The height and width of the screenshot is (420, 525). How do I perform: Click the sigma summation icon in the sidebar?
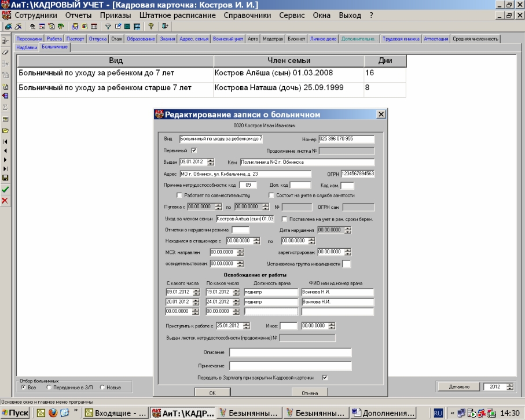(5, 107)
